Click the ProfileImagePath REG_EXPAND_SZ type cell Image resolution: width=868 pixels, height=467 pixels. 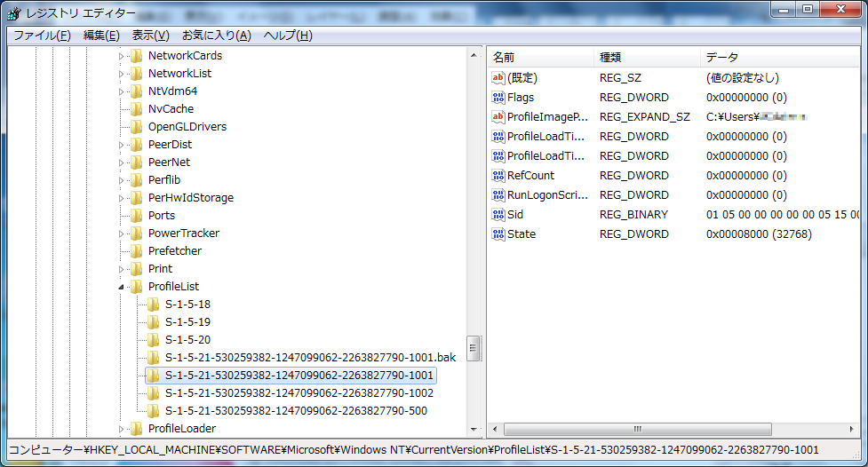(645, 117)
